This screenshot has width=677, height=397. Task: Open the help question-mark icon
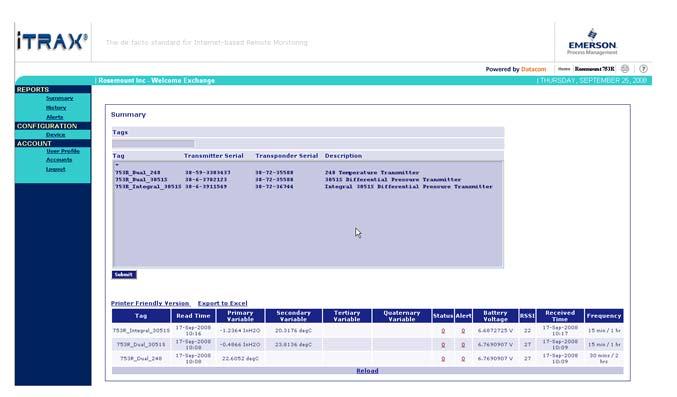click(643, 69)
